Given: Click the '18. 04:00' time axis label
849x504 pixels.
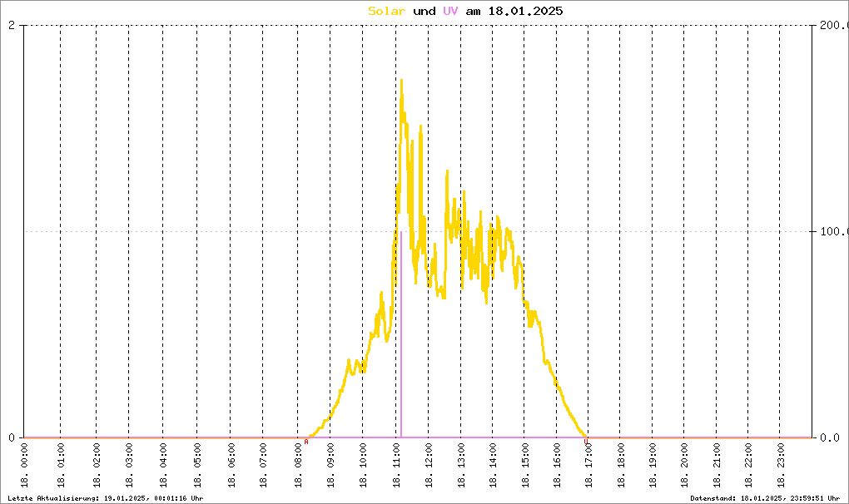Looking at the screenshot, I should 163,466.
